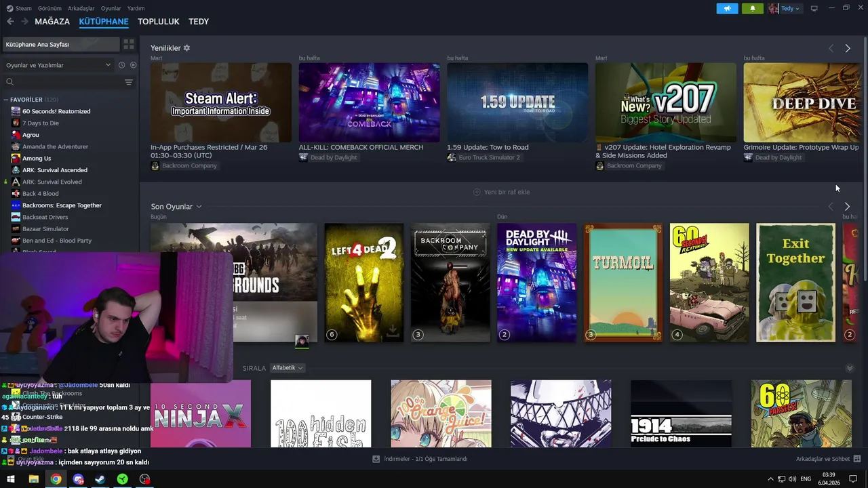
Task: Open ALL-KILL: COMEBACK OFFICIAL MERCH news
Action: (361, 147)
